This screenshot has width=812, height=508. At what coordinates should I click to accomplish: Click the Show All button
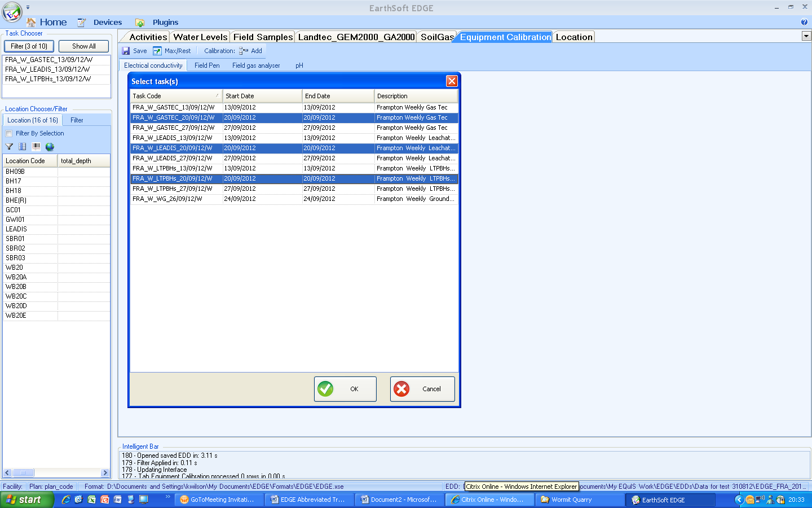83,46
